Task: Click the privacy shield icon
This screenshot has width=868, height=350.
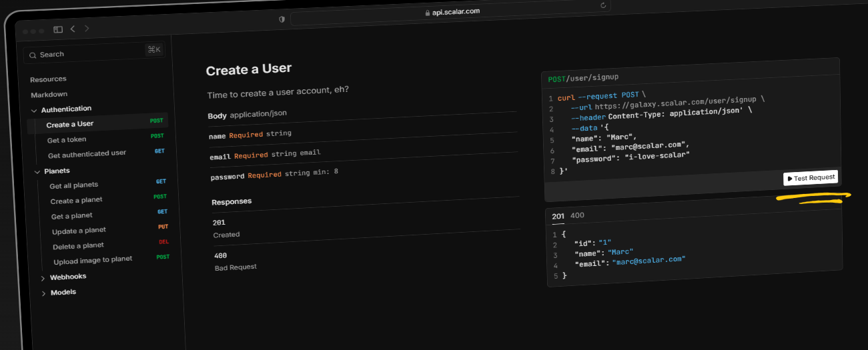Action: [x=282, y=19]
